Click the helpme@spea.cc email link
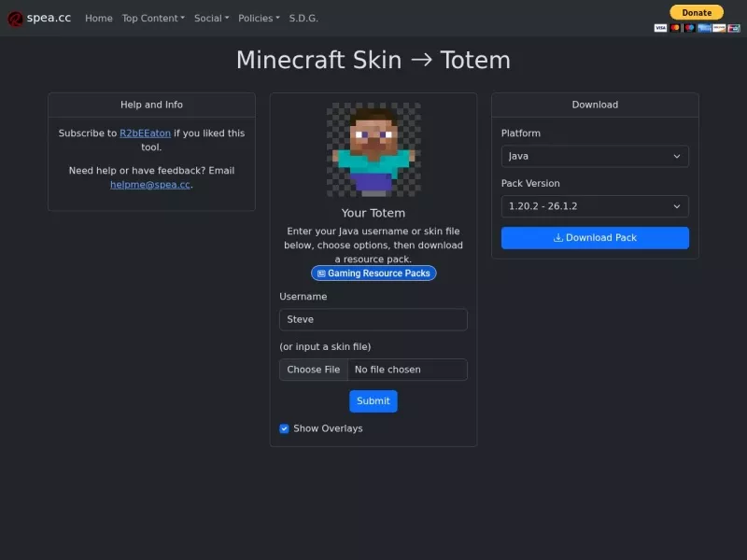Screen dimensions: 747x560 point(150,185)
